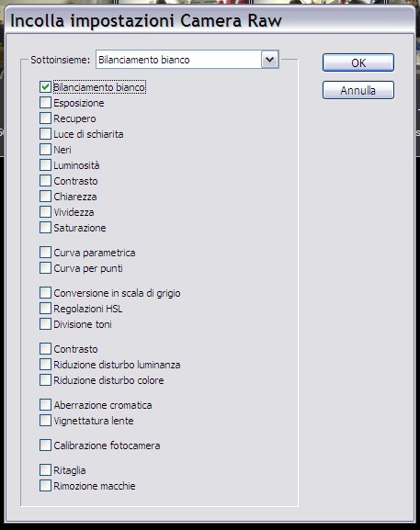
Task: Enable Curva per punti
Action: (45, 268)
